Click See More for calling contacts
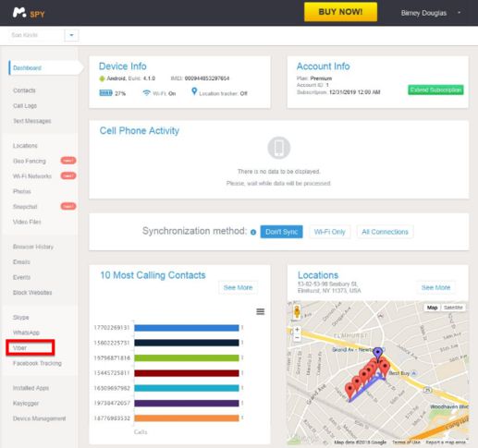Image resolution: width=478 pixels, height=448 pixels. 238,287
